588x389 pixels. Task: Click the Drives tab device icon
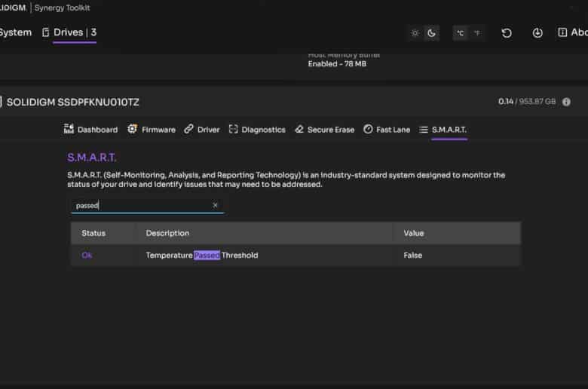(46, 32)
